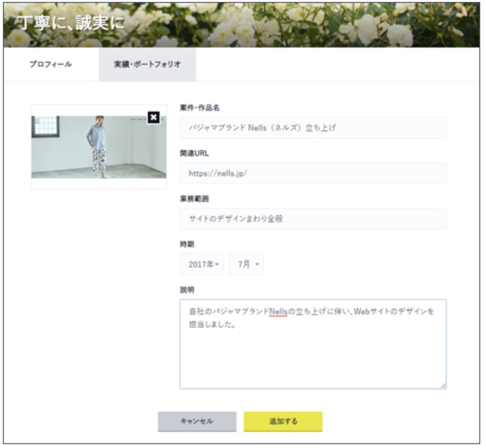This screenshot has width=486, height=448.
Task: Click the 業務範囲 label
Action: (194, 199)
